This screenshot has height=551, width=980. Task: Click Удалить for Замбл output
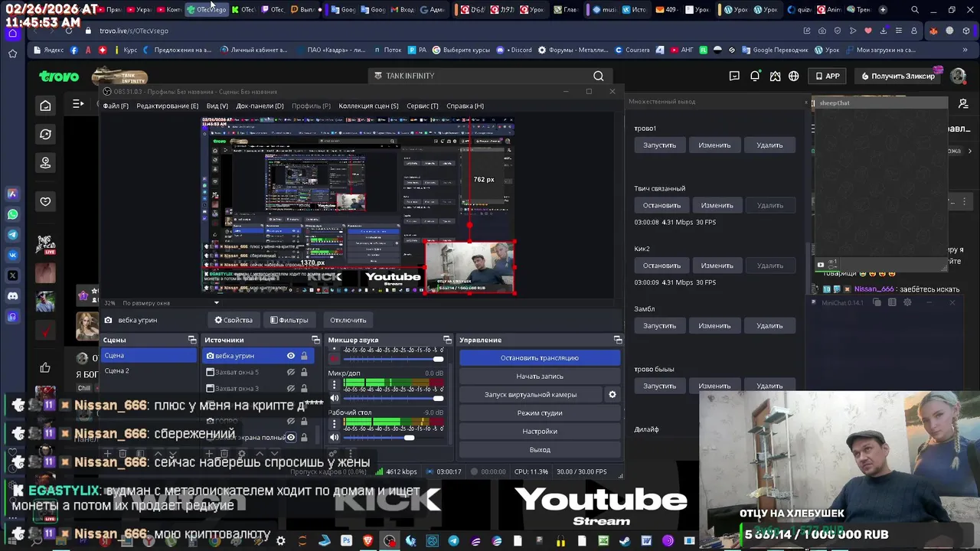(x=769, y=325)
